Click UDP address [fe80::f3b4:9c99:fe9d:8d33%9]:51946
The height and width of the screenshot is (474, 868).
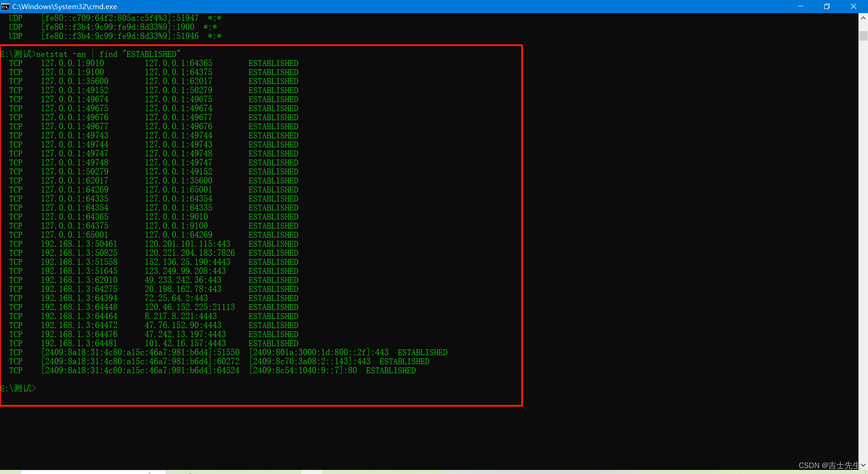click(120, 36)
